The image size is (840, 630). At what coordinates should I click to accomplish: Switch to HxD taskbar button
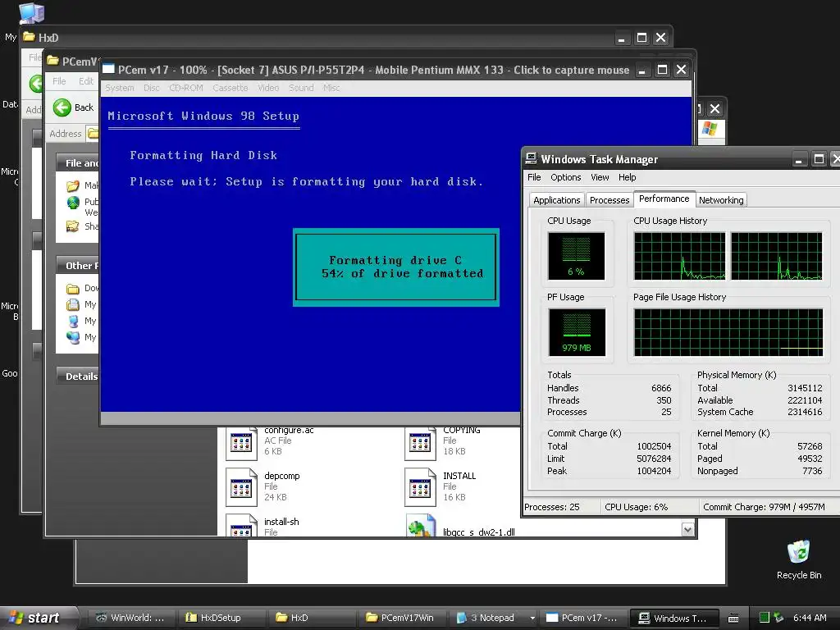(x=311, y=618)
